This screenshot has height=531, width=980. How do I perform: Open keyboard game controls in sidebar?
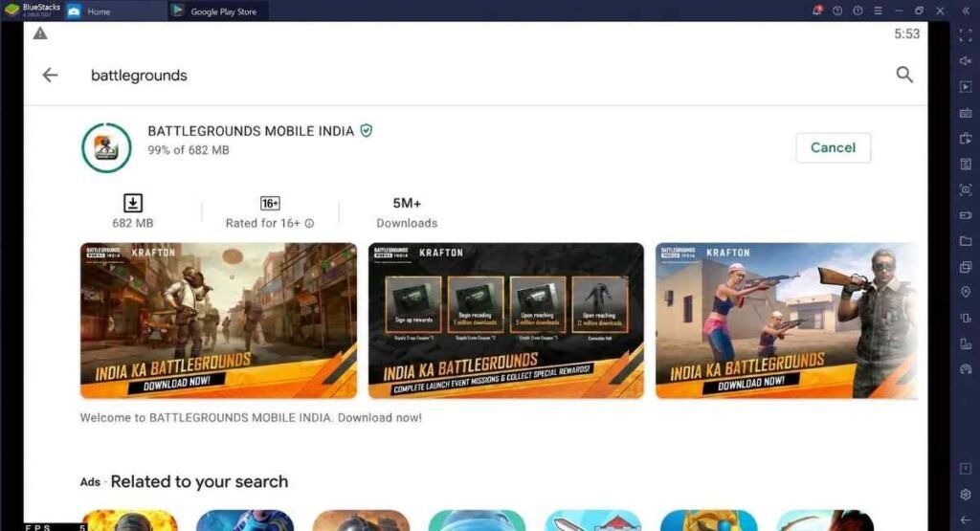coord(966,113)
